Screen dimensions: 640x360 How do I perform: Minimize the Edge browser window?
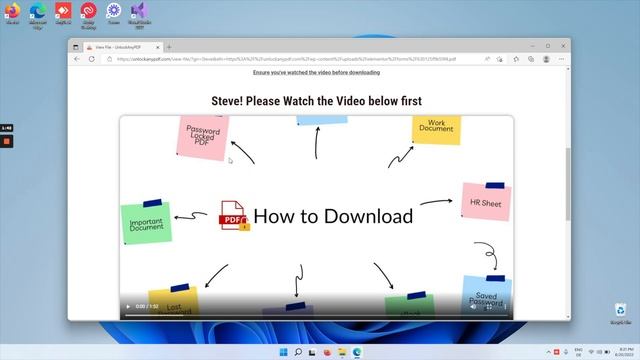point(532,46)
